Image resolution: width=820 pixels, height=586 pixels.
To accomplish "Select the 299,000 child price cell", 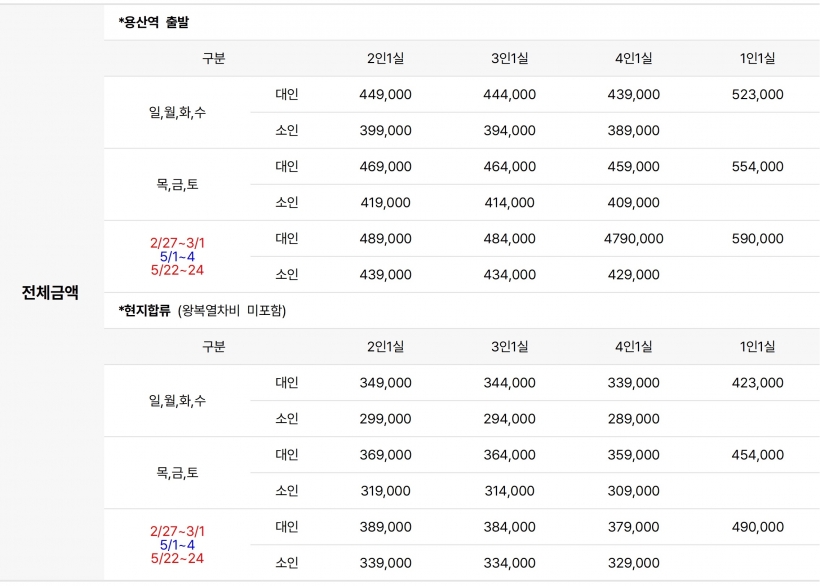I will (x=385, y=419).
